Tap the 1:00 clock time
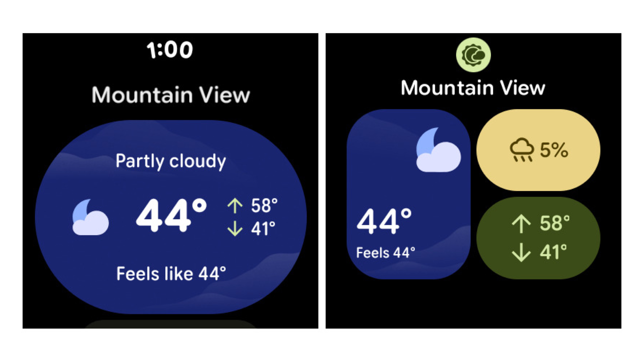Screen dimensions: 644x362 click(x=170, y=50)
